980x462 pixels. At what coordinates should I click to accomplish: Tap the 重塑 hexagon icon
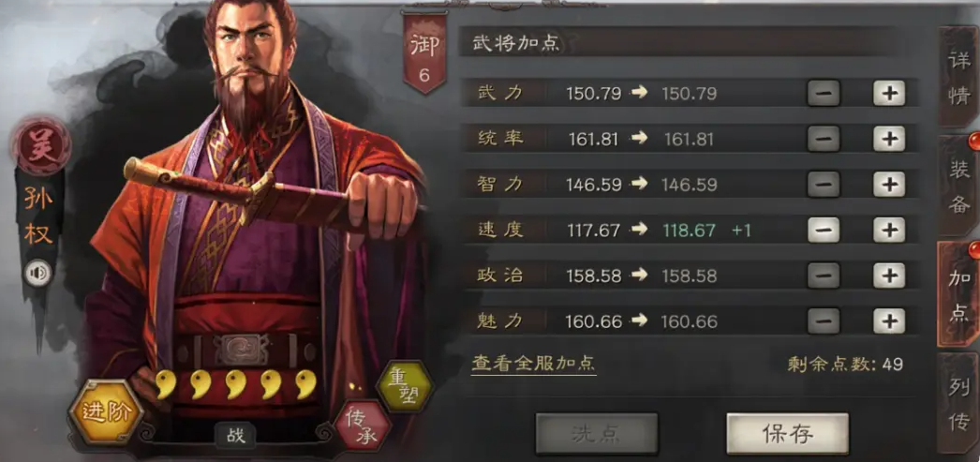[x=404, y=386]
